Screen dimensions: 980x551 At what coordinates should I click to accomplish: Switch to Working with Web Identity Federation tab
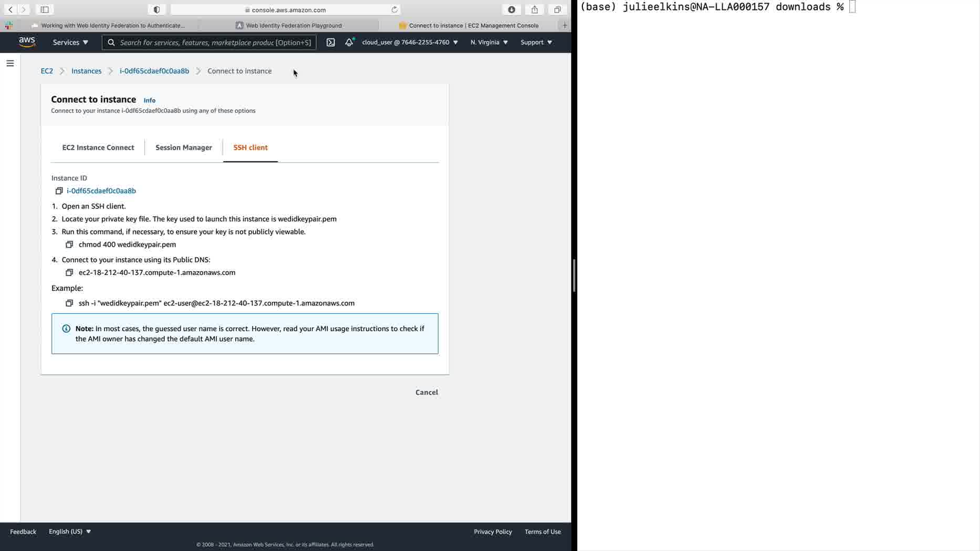click(x=108, y=25)
